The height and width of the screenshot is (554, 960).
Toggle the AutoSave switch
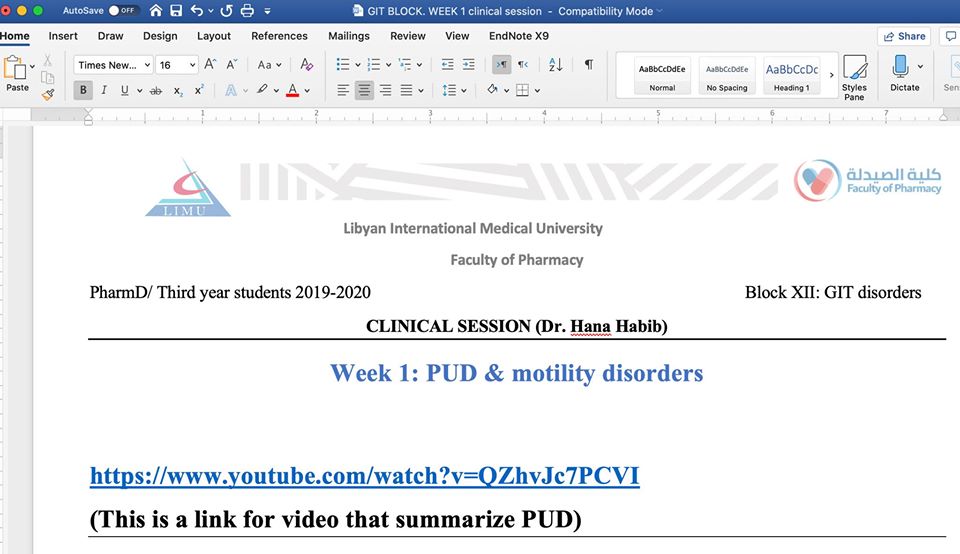[x=124, y=11]
